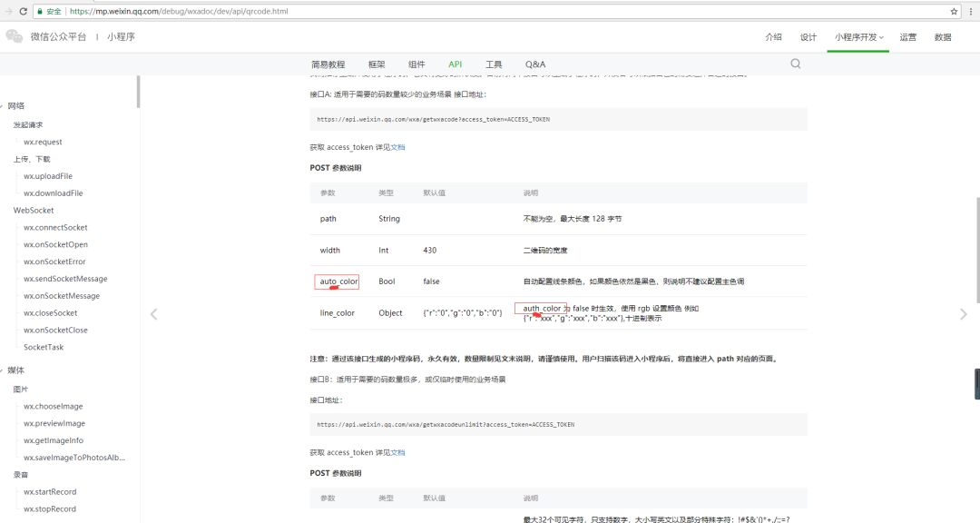980x523 pixels.
Task: Click the WeChat logo icon
Action: tap(15, 36)
